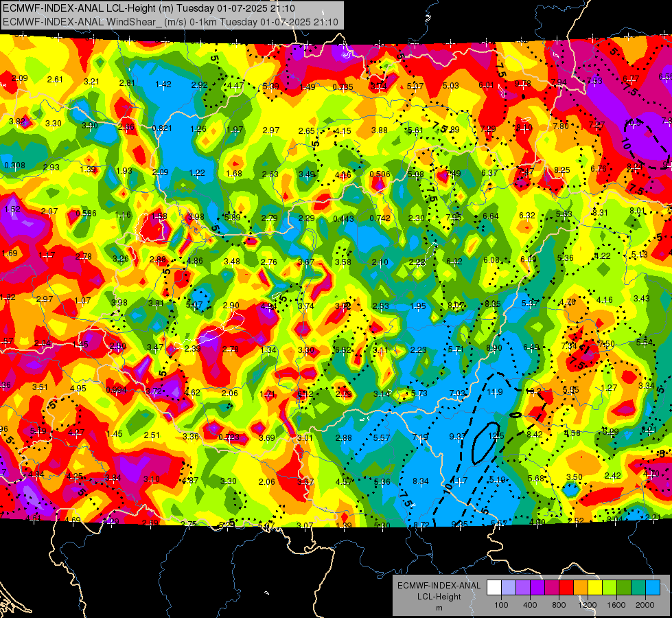Click the 4.95 value on map
Screen dimensions: 672x618
78,388
